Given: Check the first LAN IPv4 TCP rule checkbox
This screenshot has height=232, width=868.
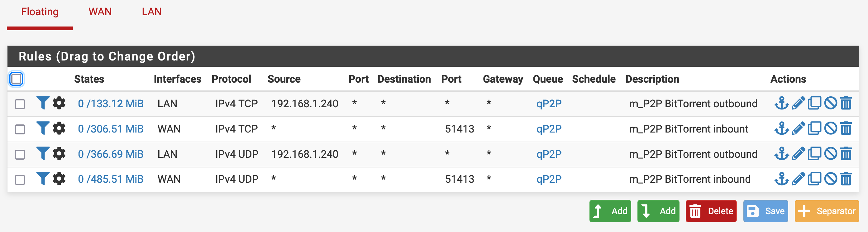Looking at the screenshot, I should tap(20, 104).
